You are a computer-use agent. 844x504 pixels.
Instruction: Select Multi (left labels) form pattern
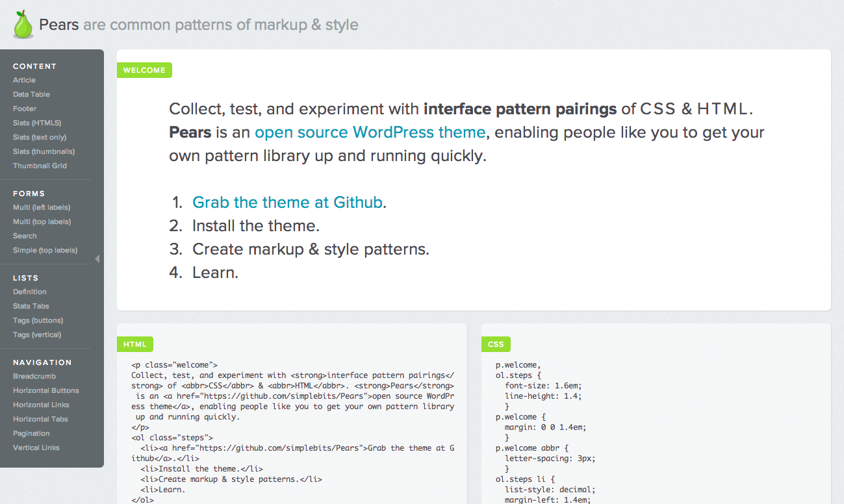pos(42,207)
